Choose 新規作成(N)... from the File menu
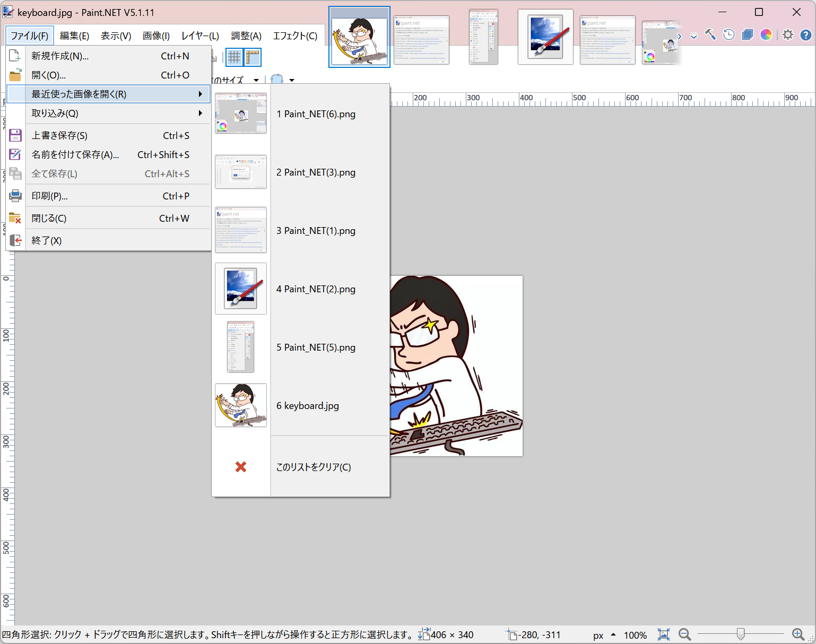 (x=108, y=56)
